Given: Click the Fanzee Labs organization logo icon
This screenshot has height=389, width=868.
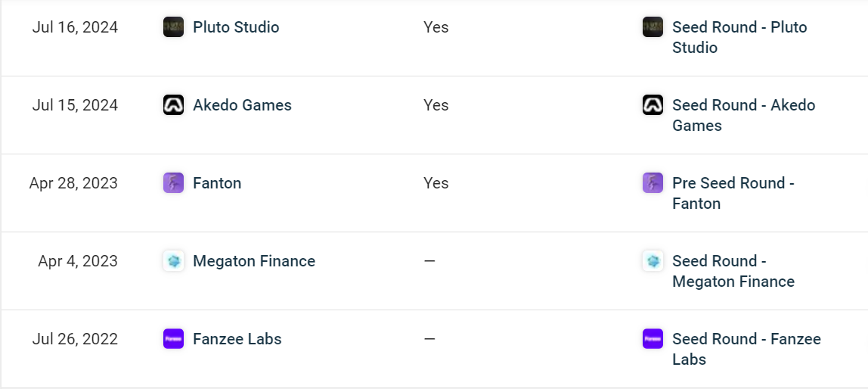Looking at the screenshot, I should 173,339.
